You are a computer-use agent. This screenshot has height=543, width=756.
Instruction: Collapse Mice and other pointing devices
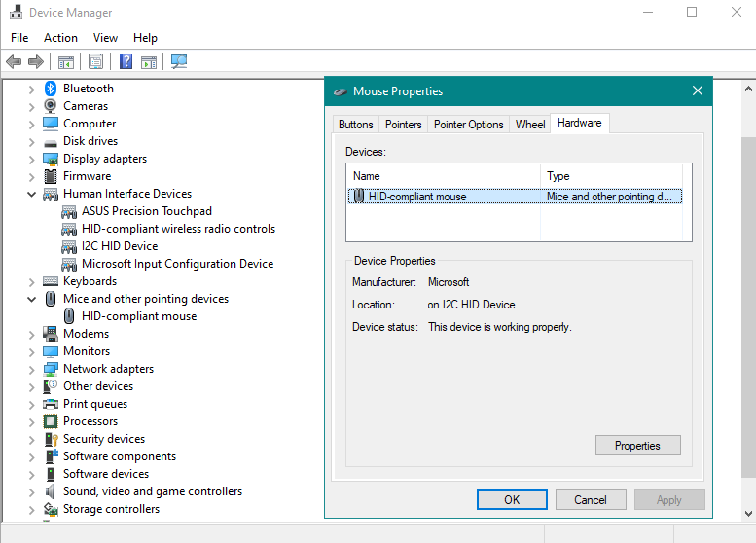(31, 300)
